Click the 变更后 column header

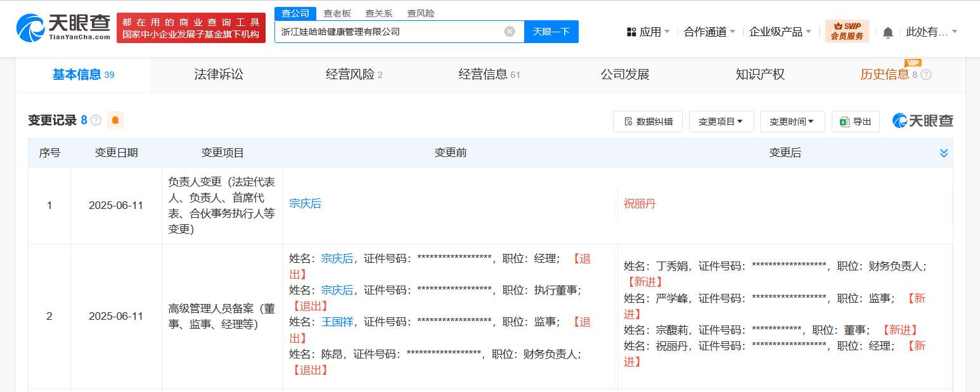(785, 153)
